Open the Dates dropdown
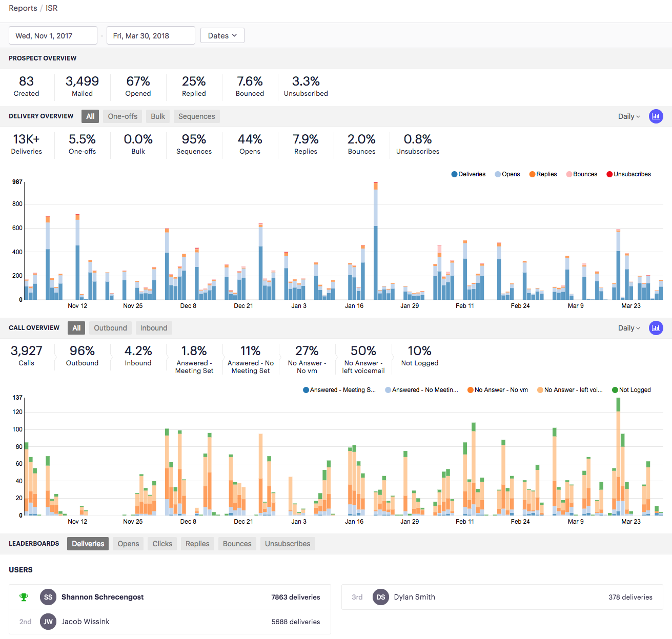The image size is (672, 639). pos(222,35)
